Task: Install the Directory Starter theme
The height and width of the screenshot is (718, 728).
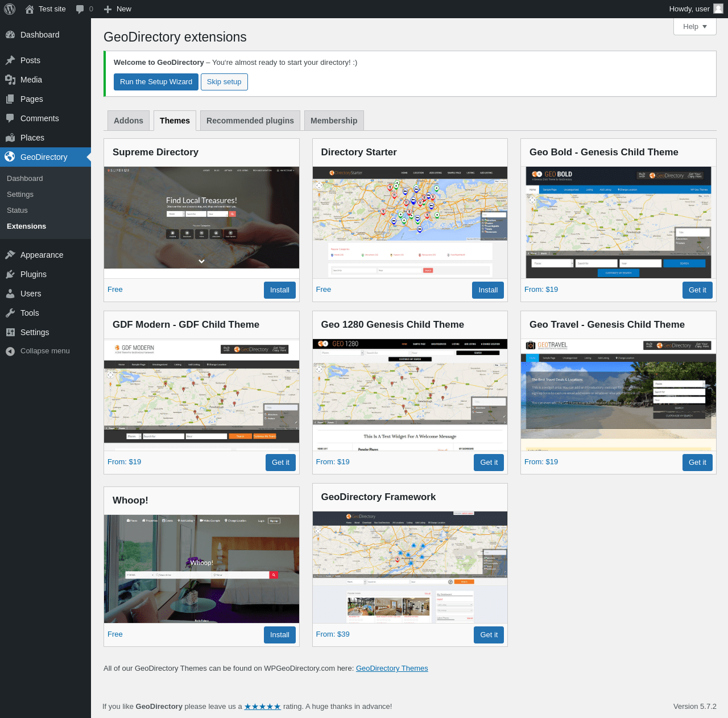Action: pyautogui.click(x=488, y=290)
